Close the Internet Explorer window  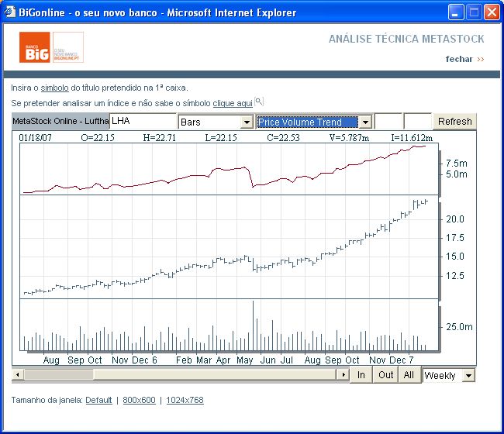(x=492, y=12)
